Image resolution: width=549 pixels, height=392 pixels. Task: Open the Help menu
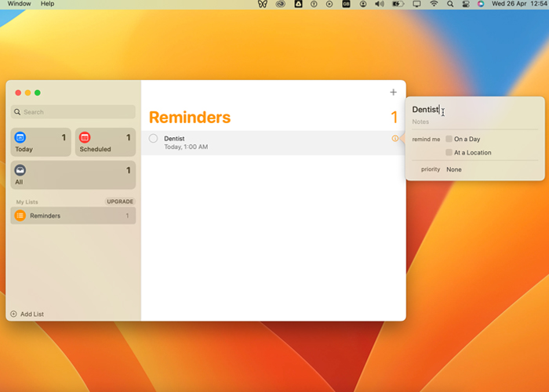pos(47,3)
